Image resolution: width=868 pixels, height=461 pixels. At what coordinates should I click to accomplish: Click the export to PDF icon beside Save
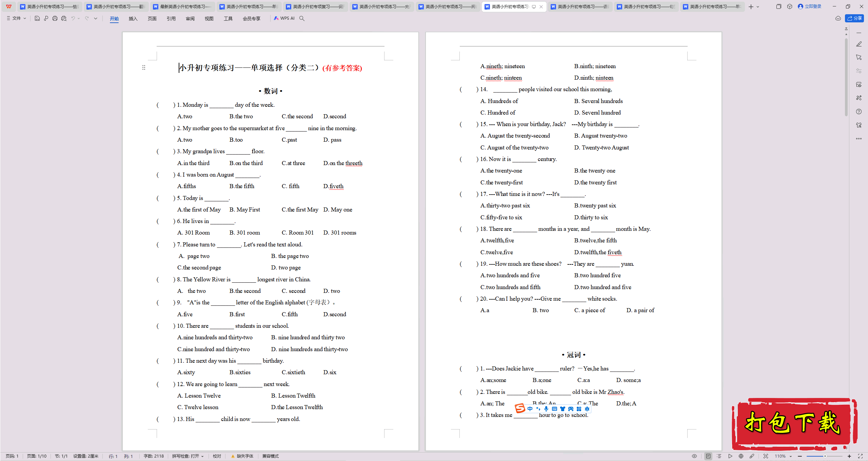coord(46,18)
